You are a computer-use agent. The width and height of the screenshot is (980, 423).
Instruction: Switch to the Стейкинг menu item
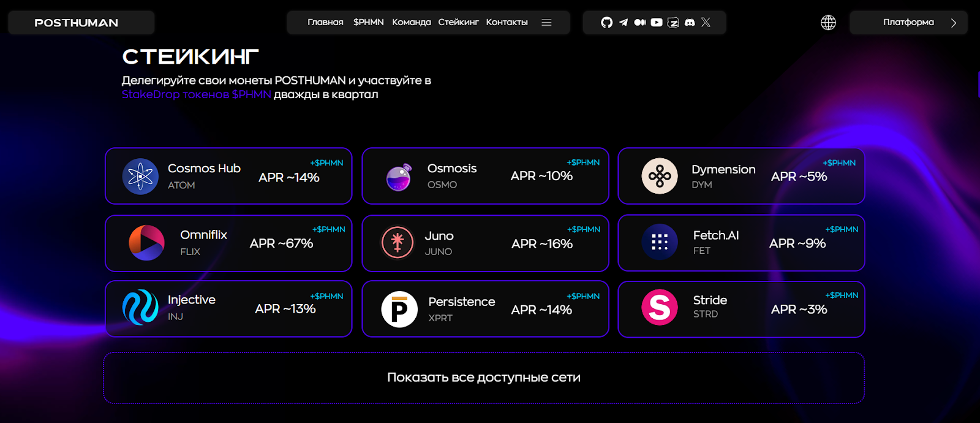pyautogui.click(x=458, y=22)
